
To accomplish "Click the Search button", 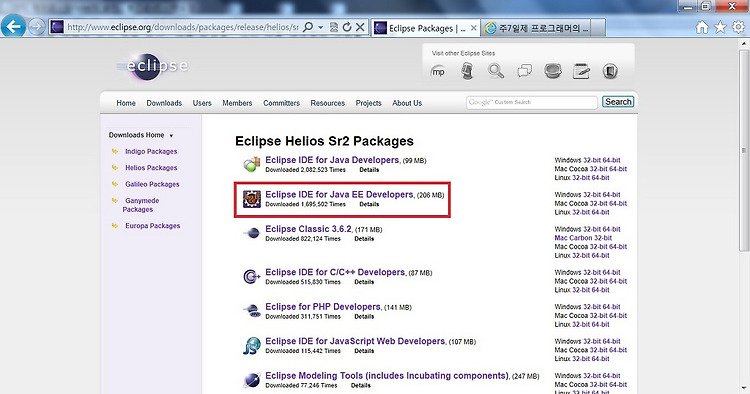I will coord(618,102).
